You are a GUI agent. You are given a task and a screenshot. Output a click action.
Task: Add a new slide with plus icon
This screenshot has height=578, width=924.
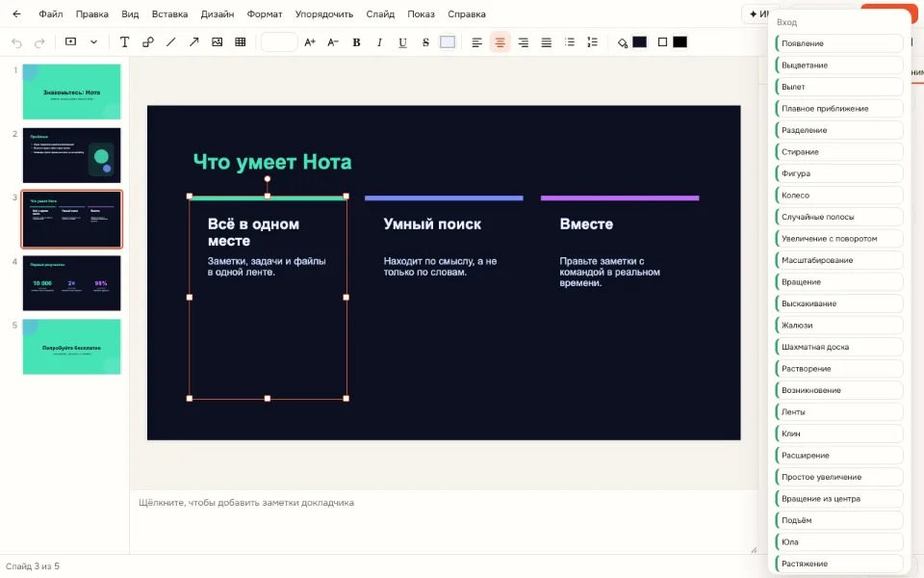70,41
